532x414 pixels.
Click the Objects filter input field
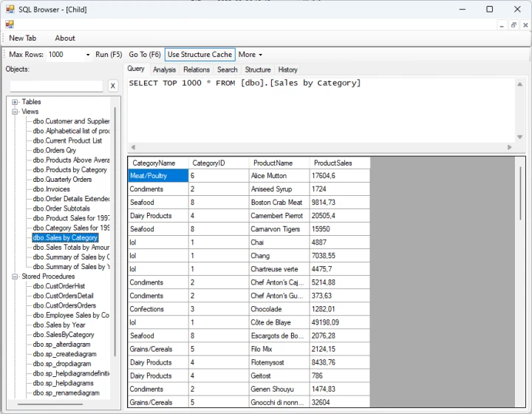[56, 86]
